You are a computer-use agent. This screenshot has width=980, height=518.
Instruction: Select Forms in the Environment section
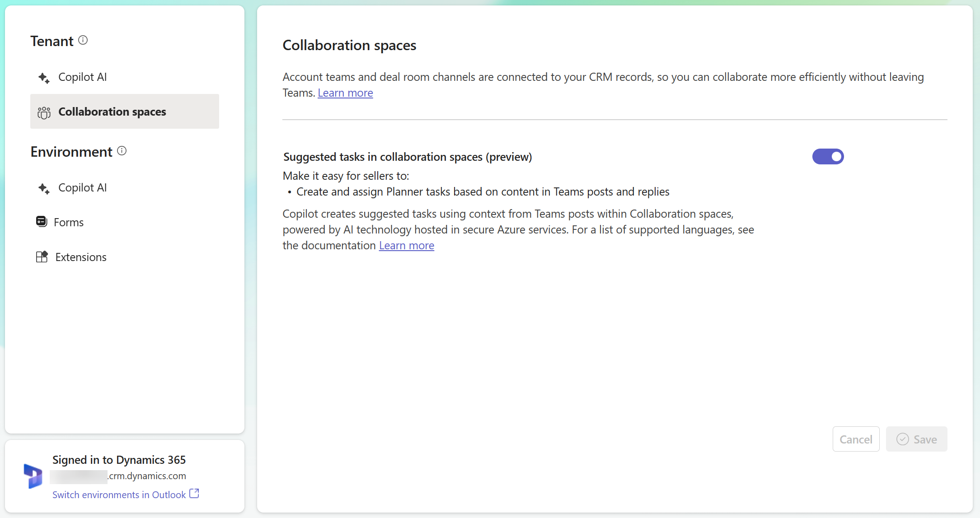(69, 222)
